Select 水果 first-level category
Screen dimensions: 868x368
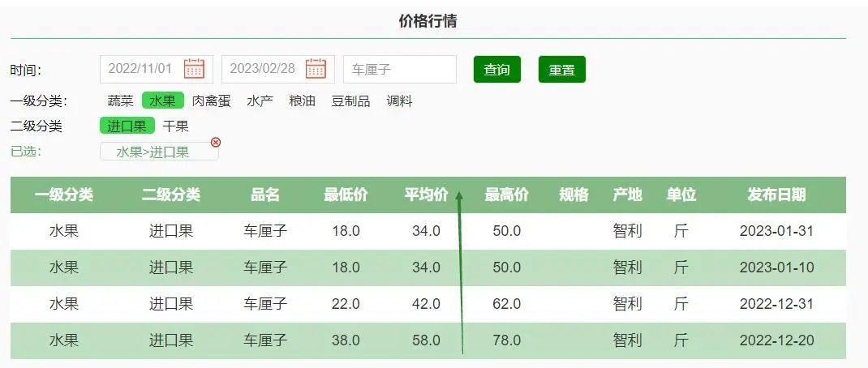coord(163,101)
